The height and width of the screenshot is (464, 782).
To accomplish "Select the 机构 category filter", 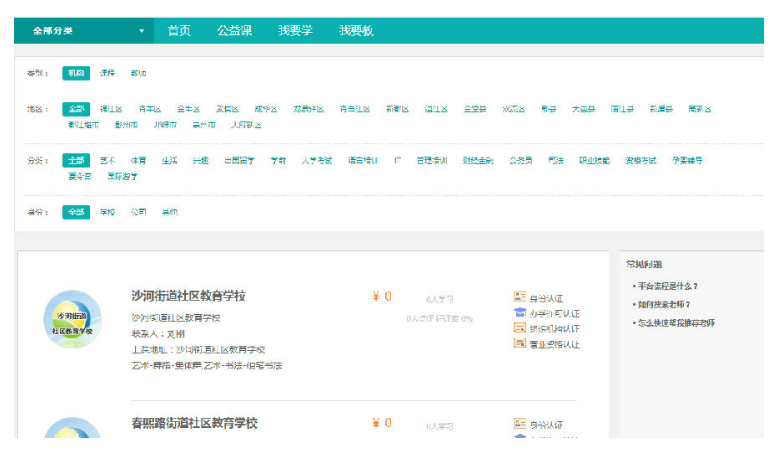I will click(76, 73).
